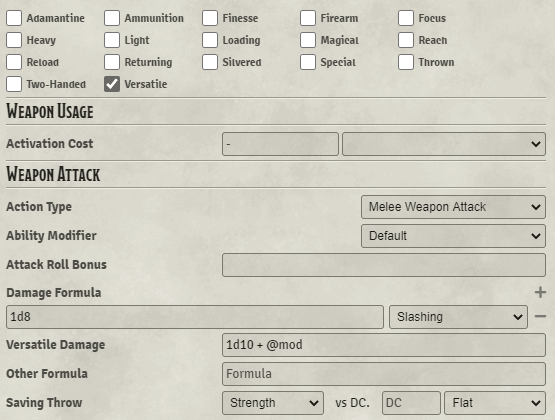Click the Action Type label

pos(39,207)
